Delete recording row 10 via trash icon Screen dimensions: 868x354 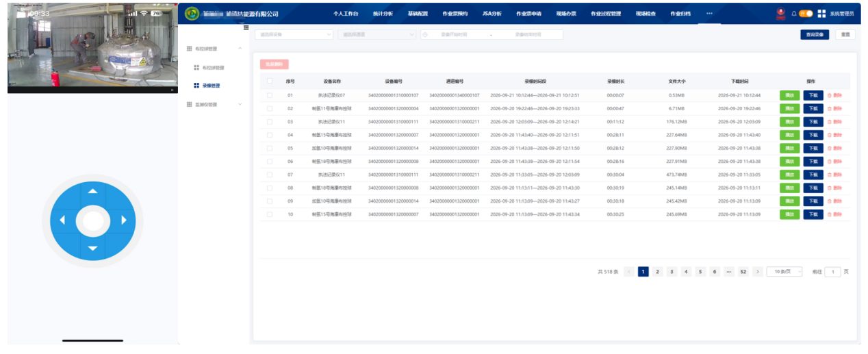coord(830,214)
